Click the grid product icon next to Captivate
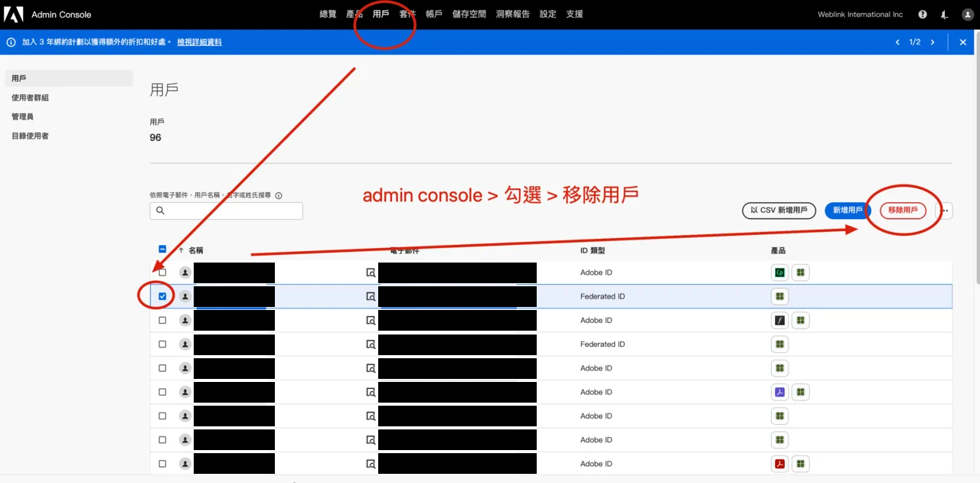 click(x=800, y=273)
